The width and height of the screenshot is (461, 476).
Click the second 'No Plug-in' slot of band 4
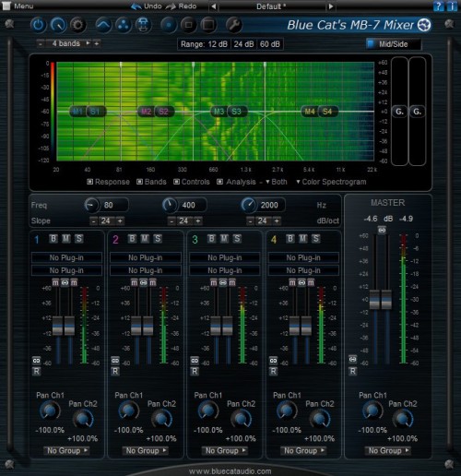pyautogui.click(x=303, y=270)
